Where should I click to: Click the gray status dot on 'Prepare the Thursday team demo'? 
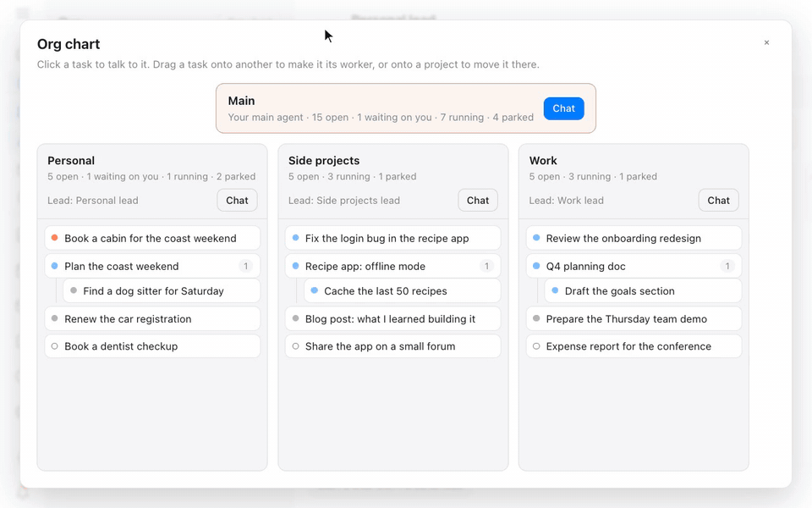(536, 318)
